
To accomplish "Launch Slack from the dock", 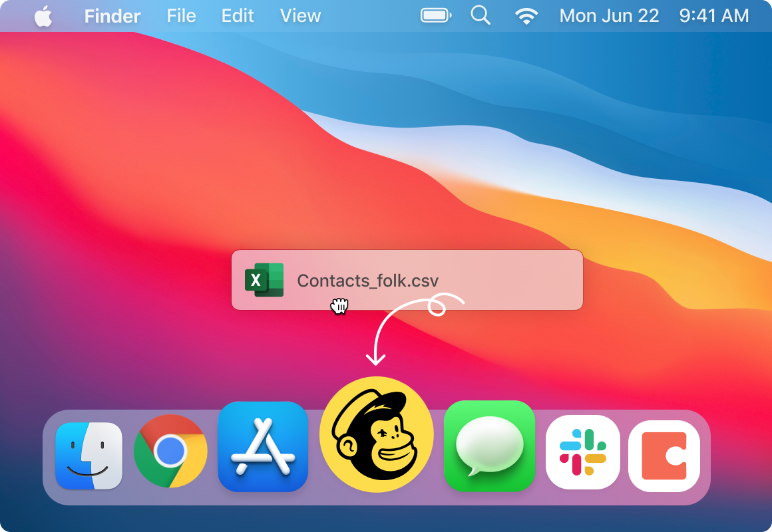I will click(x=583, y=452).
